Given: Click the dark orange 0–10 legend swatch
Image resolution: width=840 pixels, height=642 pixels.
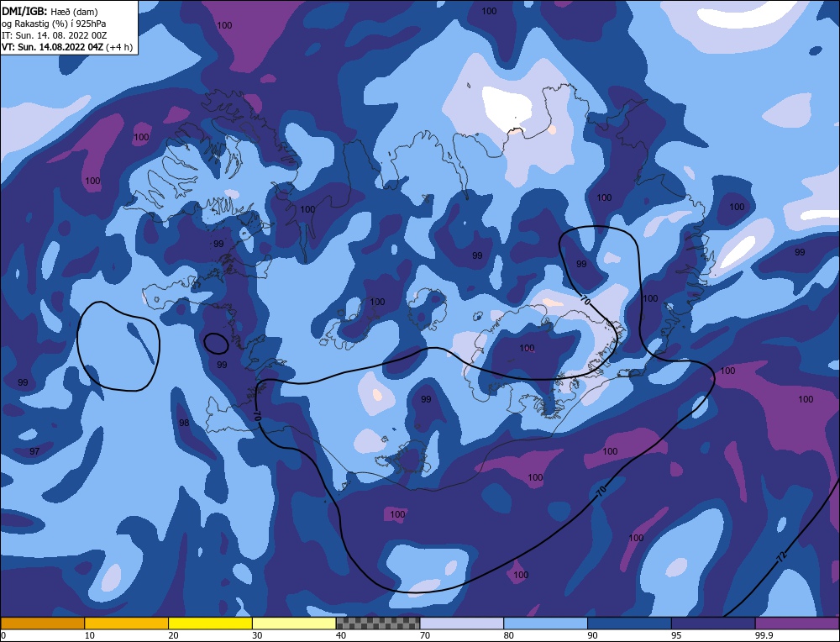Looking at the screenshot, I should click(42, 623).
